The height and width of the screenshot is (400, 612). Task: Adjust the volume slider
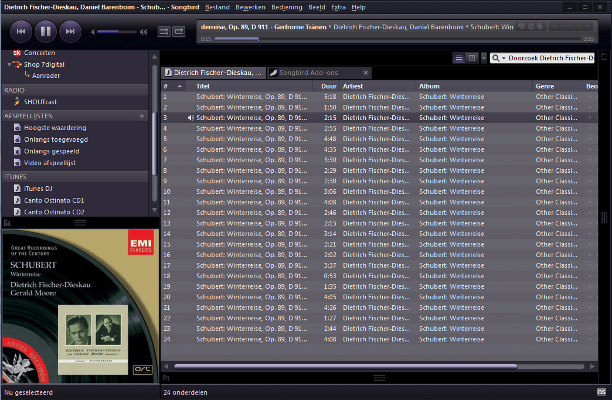(x=116, y=32)
